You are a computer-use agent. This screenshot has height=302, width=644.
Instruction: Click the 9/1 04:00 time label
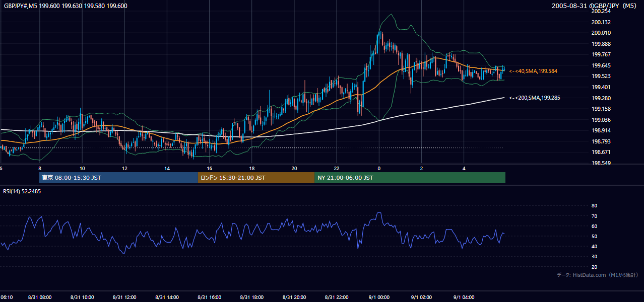coord(464,297)
